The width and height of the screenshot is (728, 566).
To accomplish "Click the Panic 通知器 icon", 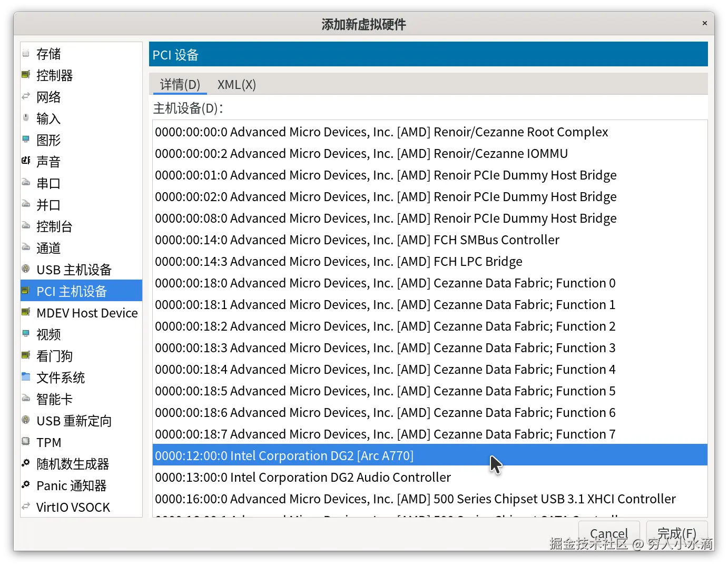I will [x=26, y=485].
